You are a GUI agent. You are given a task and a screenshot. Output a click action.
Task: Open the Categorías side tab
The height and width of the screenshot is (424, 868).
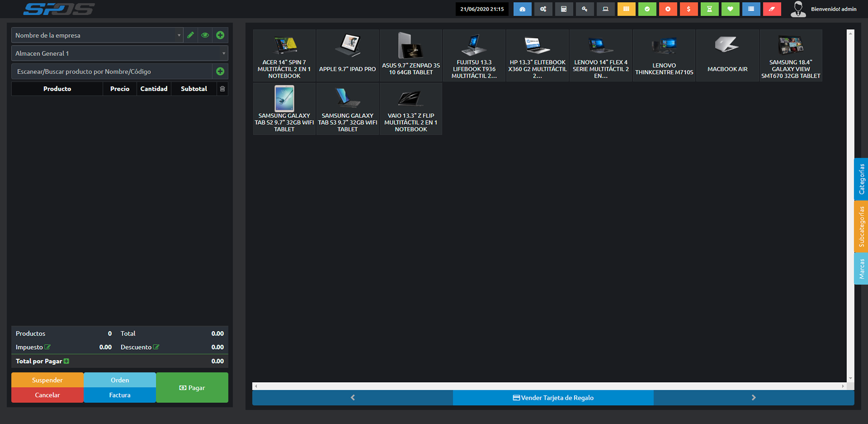(x=861, y=179)
